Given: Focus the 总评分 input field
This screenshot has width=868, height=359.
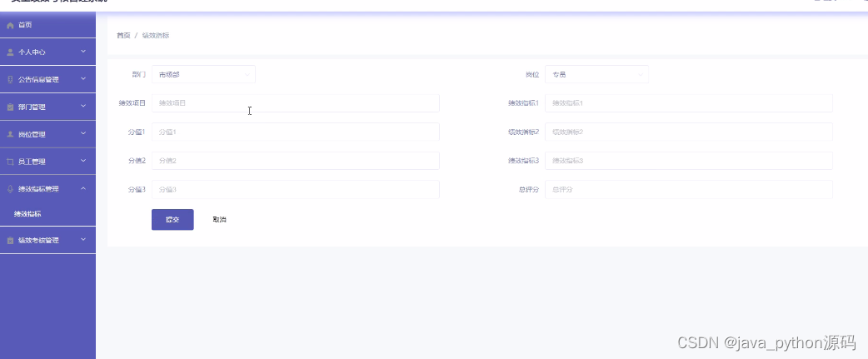Looking at the screenshot, I should tap(689, 190).
